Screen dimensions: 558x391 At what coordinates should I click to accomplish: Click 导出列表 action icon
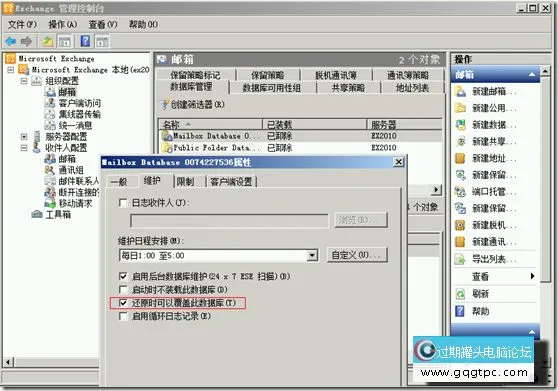coord(460,259)
